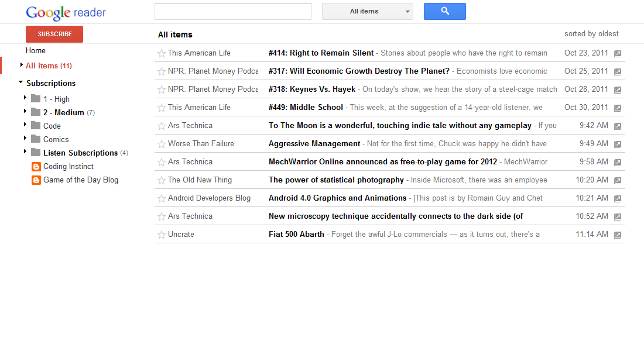
Task: Open 'Android 4.0 Graphics' original page icon
Action: (617, 199)
